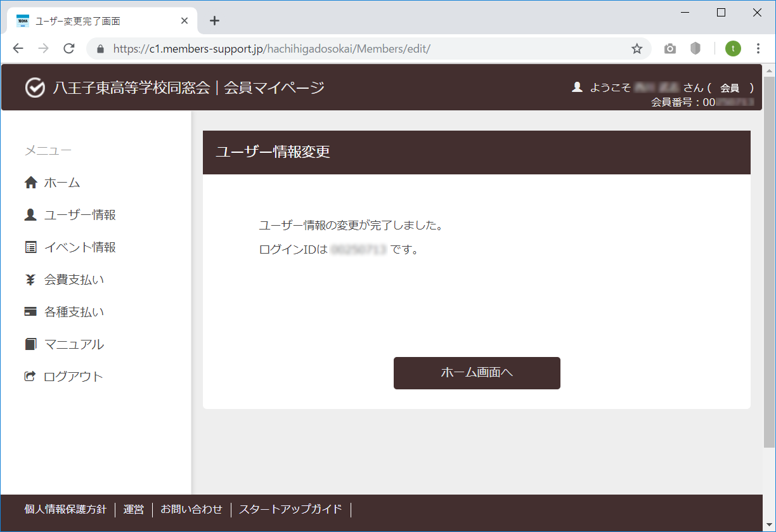Select the ユーザー変更完了画面 tab

103,21
